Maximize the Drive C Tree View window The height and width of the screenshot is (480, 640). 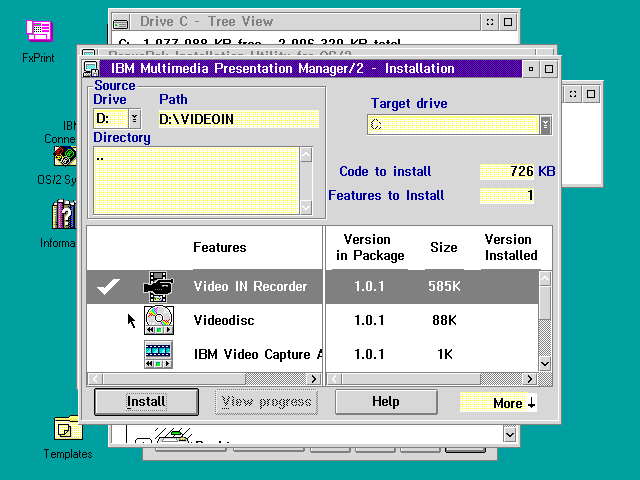(508, 22)
